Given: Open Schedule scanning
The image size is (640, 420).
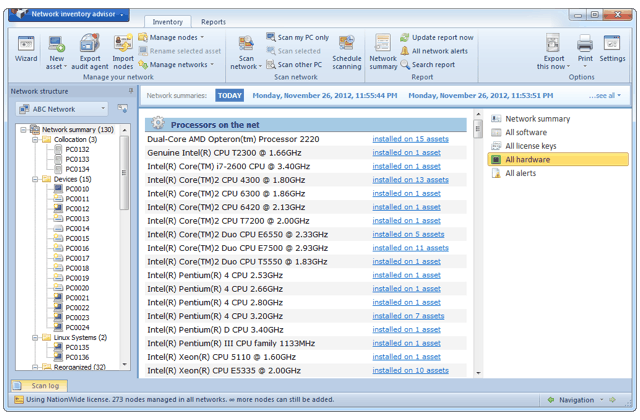Looking at the screenshot, I should pos(347,47).
